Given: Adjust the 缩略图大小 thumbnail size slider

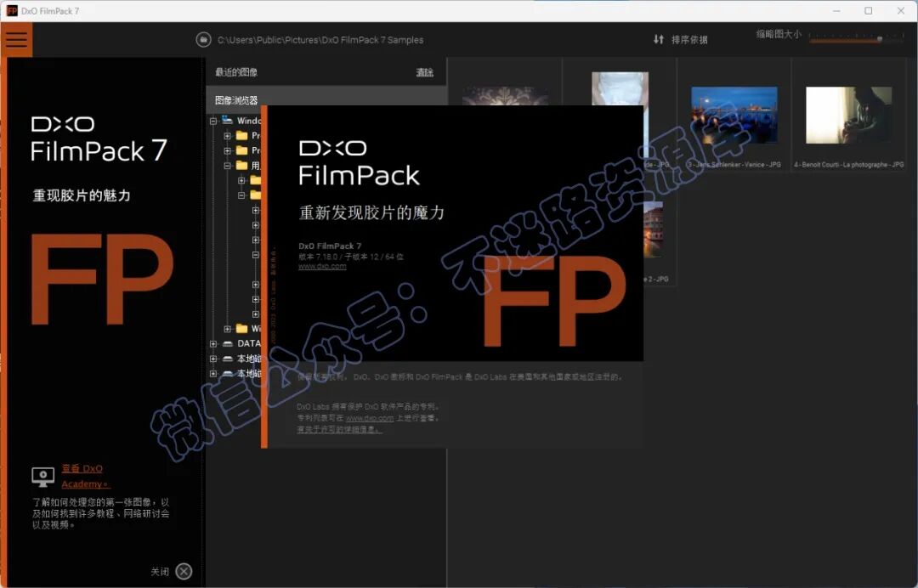Looking at the screenshot, I should pos(856,38).
